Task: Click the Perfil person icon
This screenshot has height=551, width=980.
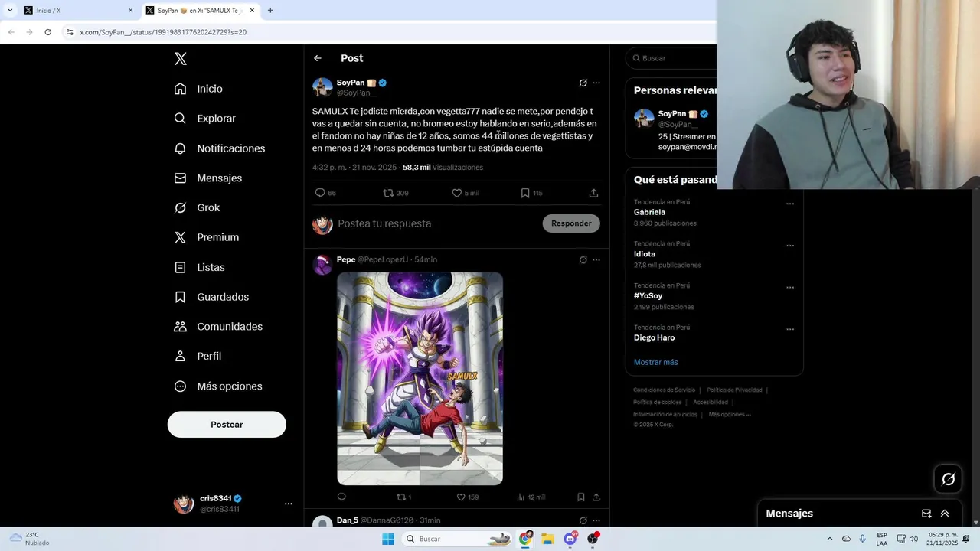Action: [180, 356]
